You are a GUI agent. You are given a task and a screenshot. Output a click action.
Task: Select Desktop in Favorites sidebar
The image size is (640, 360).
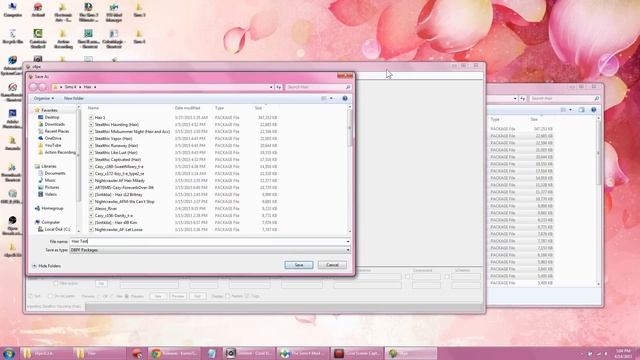click(x=49, y=117)
